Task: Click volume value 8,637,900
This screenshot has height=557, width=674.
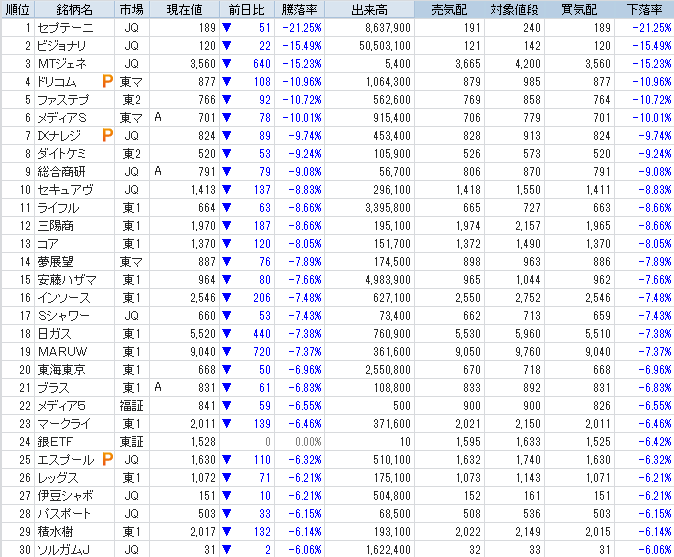Action: tap(388, 28)
